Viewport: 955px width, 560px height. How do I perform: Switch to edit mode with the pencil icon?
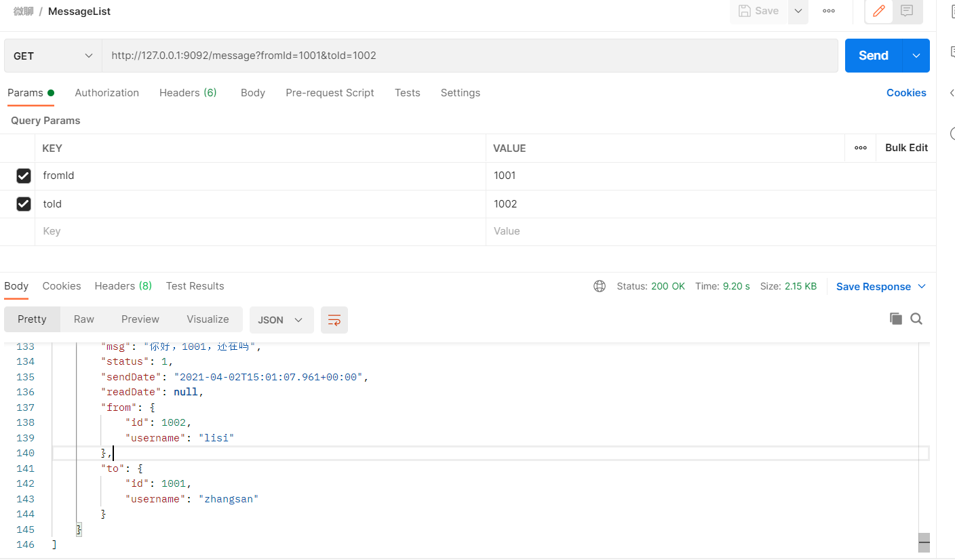[x=879, y=11]
